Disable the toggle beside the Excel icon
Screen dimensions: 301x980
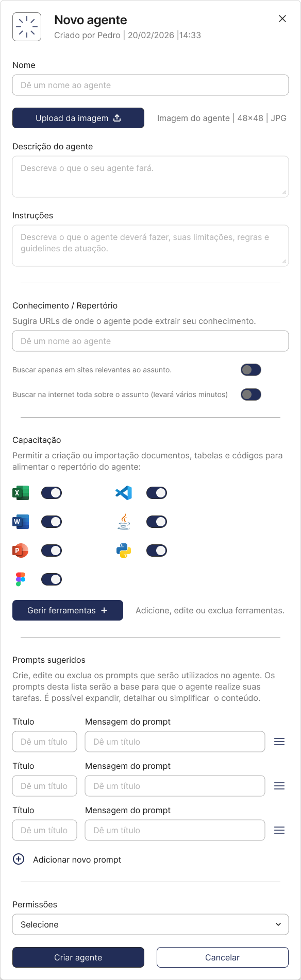click(x=52, y=493)
